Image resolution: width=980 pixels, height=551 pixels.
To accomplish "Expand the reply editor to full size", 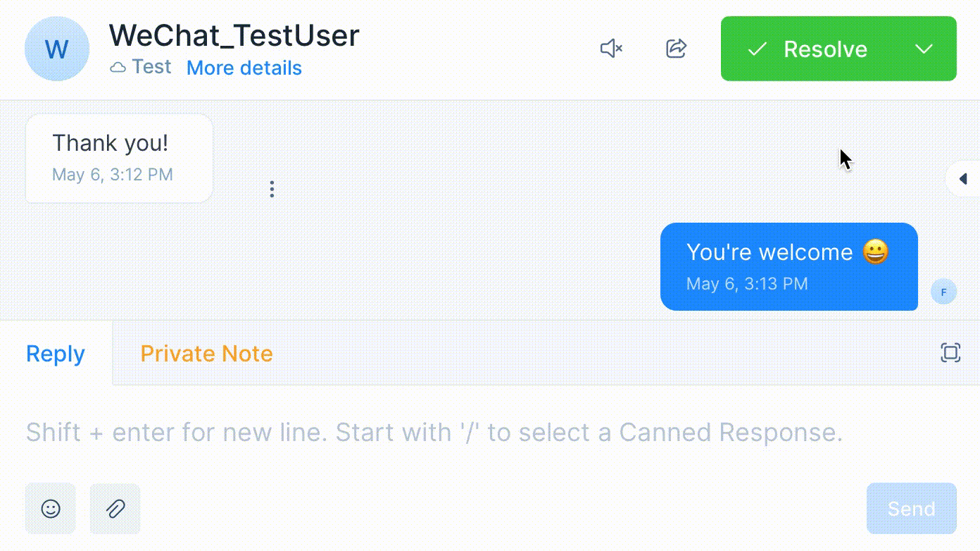I will [x=950, y=352].
